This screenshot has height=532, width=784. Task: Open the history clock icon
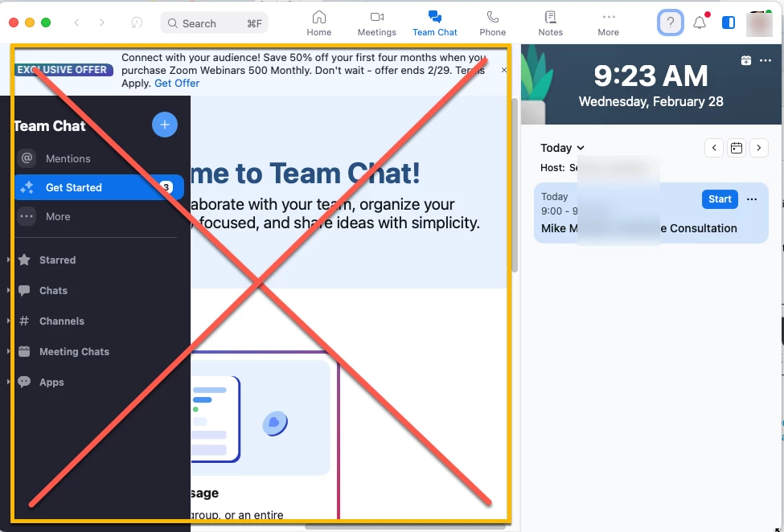pos(137,23)
